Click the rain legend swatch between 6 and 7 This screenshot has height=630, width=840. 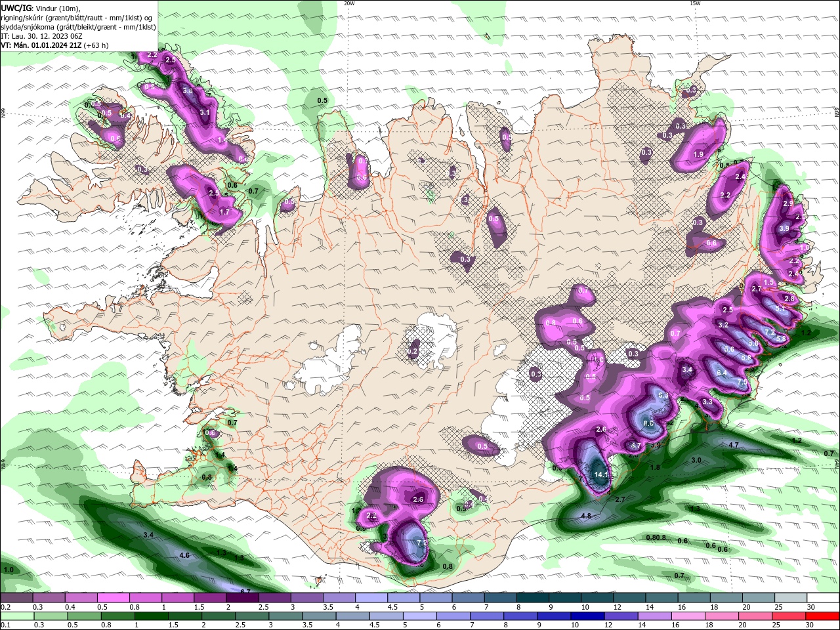tap(453, 616)
